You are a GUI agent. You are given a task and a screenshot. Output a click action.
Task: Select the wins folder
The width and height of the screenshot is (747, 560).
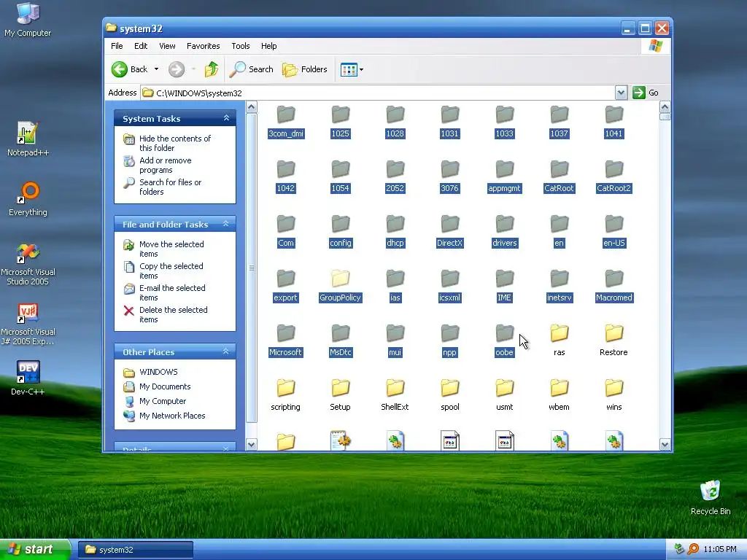[614, 396]
